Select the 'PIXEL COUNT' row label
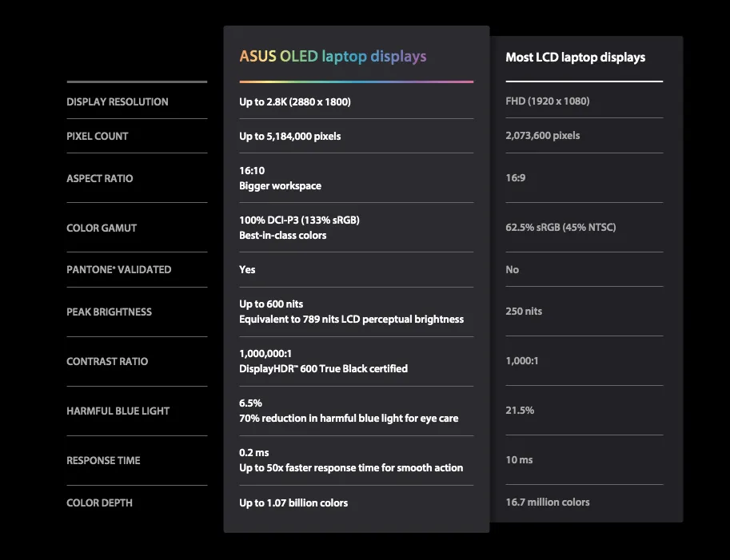Viewport: 730px width, 560px height. point(98,137)
